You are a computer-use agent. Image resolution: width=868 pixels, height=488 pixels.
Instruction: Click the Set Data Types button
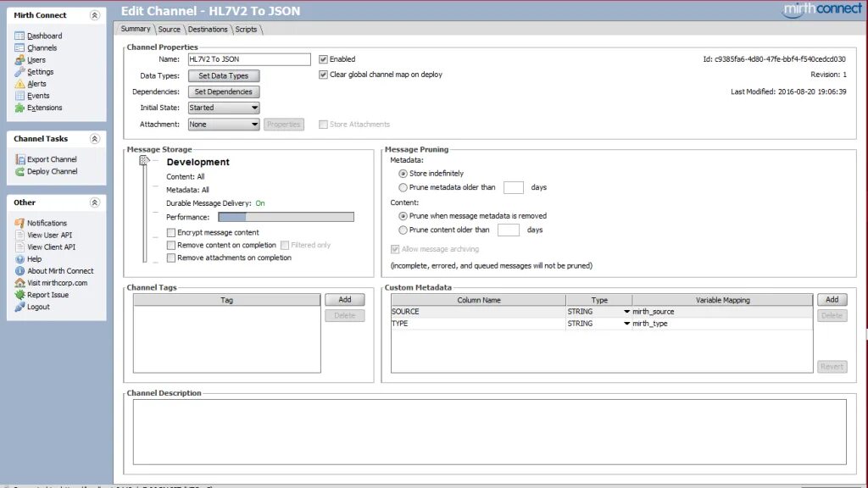pyautogui.click(x=224, y=75)
